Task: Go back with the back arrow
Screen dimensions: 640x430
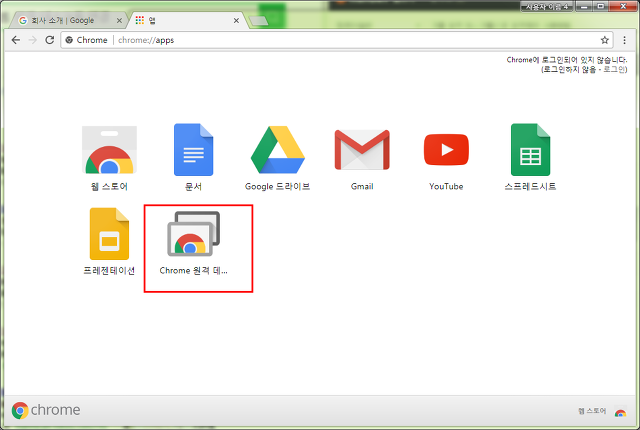Action: (x=16, y=40)
